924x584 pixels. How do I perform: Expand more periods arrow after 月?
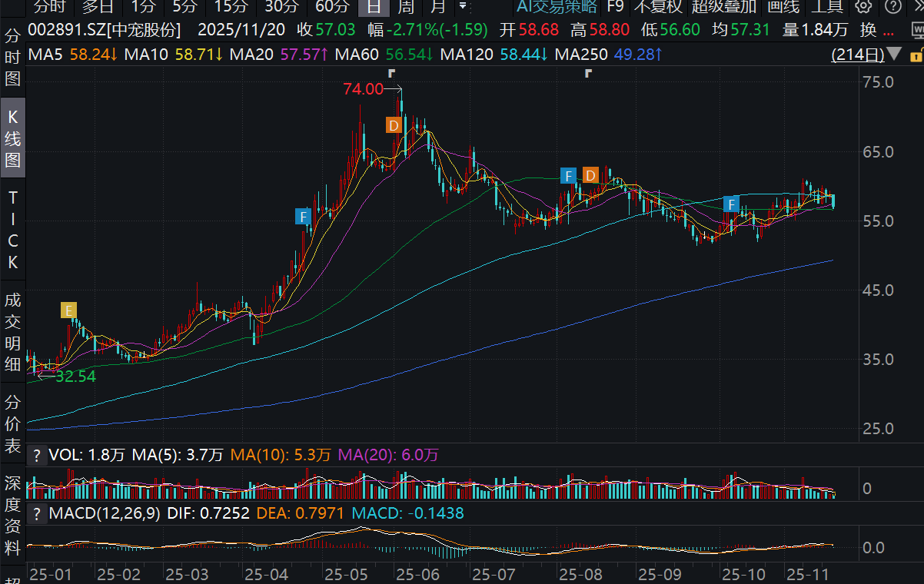462,8
